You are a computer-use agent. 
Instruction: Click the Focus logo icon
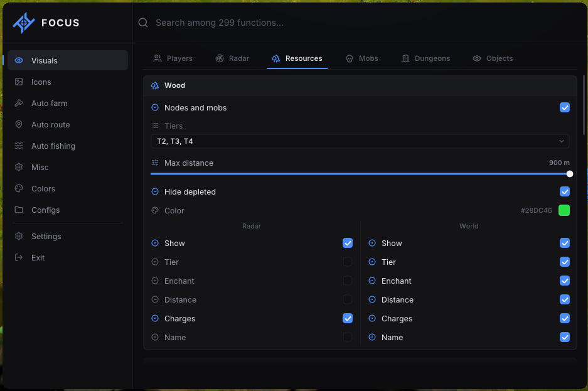pos(24,23)
